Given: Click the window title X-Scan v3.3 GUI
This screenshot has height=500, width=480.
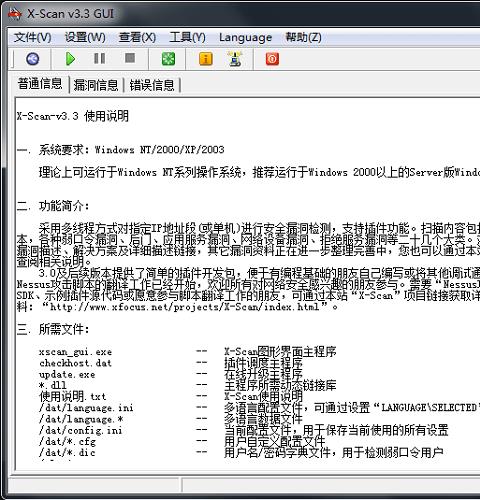Looking at the screenshot, I should (x=70, y=14).
